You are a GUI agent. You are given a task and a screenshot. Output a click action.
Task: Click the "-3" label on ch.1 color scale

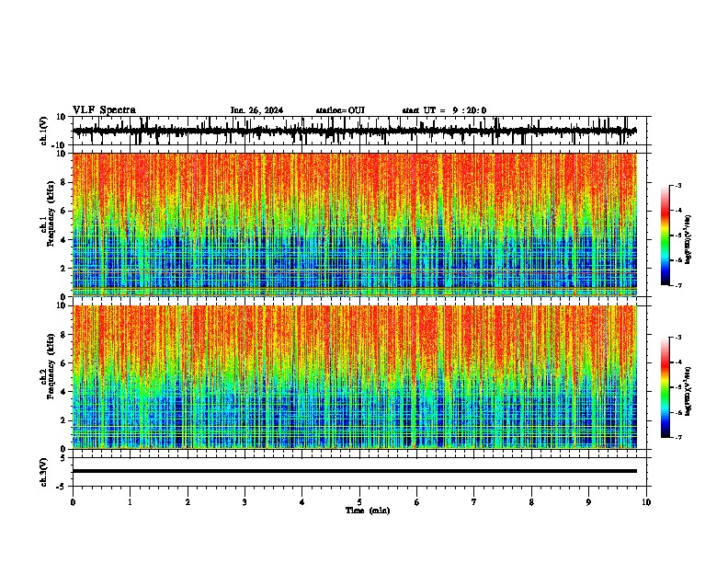(x=677, y=185)
